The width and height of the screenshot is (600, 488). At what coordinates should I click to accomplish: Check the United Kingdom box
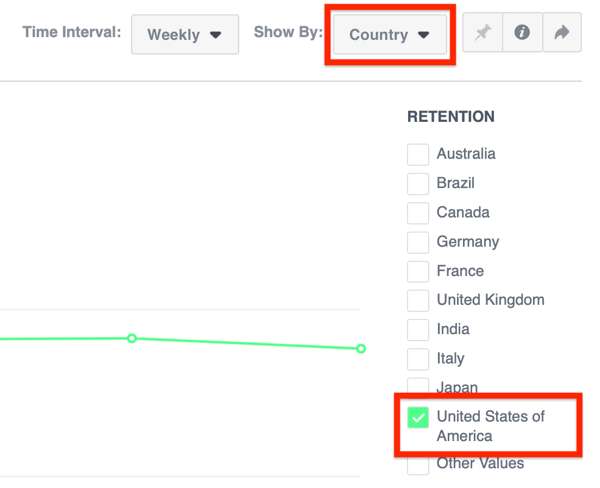pos(418,300)
